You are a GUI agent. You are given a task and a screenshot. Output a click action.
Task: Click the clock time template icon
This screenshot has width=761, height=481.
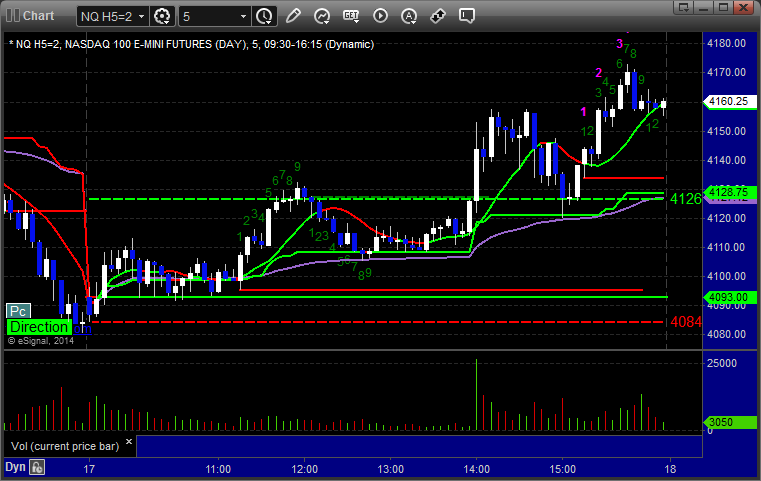click(264, 16)
